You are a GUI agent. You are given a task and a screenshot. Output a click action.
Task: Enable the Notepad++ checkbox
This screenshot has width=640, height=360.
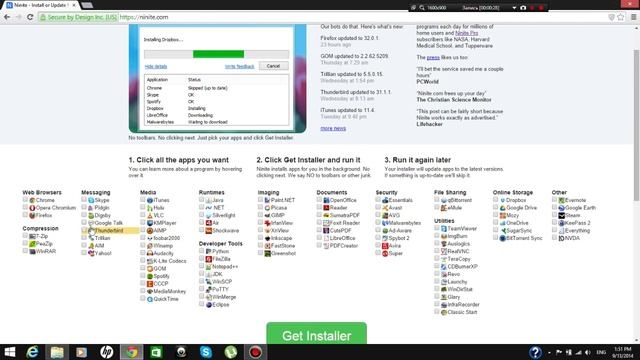202,266
